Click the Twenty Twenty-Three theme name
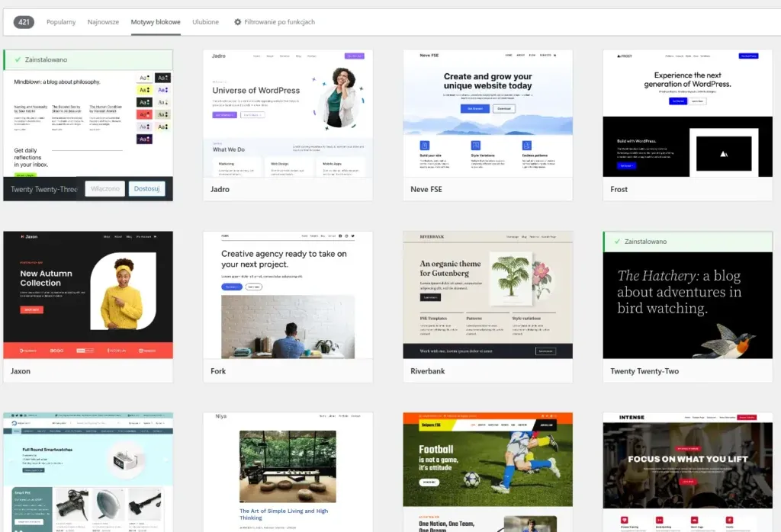Viewport: 781px width, 532px height. [x=43, y=189]
